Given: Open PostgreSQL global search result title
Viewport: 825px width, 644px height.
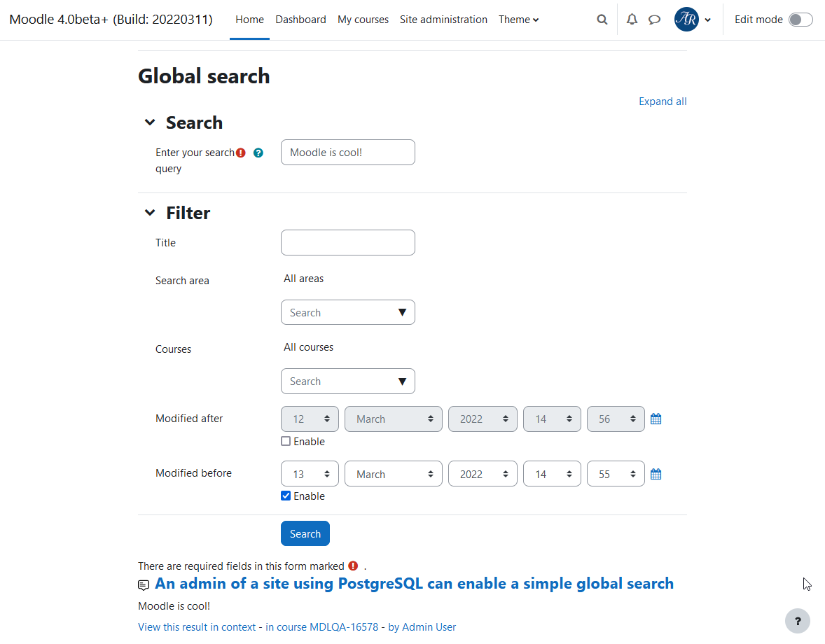Looking at the screenshot, I should point(414,584).
